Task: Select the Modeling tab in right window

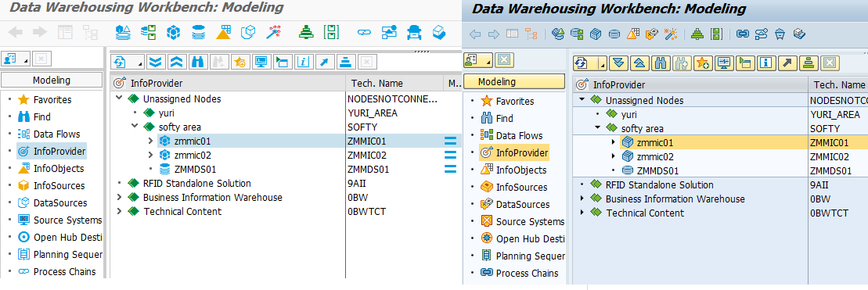Action: tap(514, 82)
